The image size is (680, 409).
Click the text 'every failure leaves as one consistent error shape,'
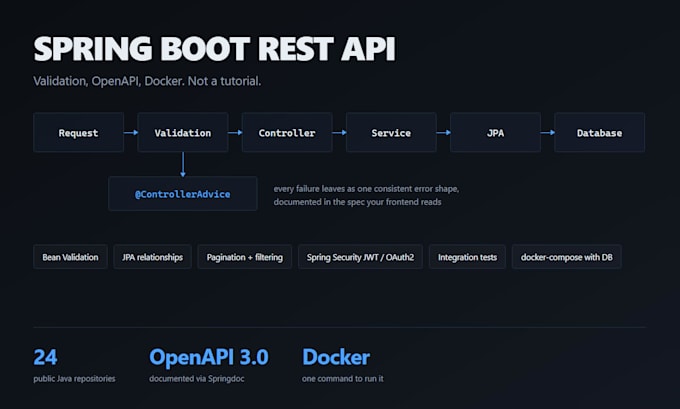(366, 189)
